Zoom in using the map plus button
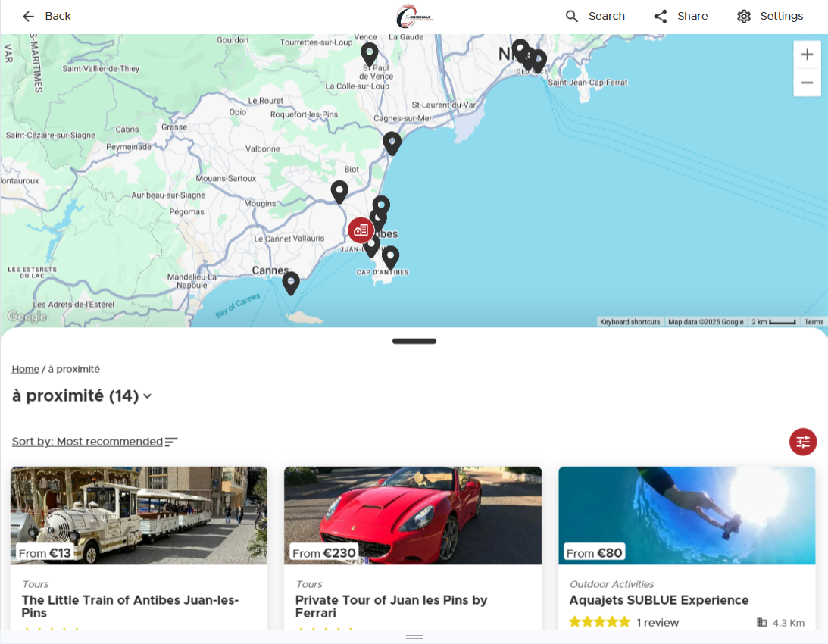828x644 pixels. click(x=807, y=54)
